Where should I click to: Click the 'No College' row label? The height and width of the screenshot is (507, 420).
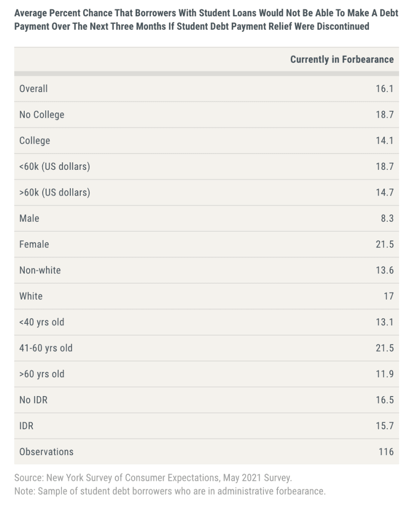click(42, 114)
